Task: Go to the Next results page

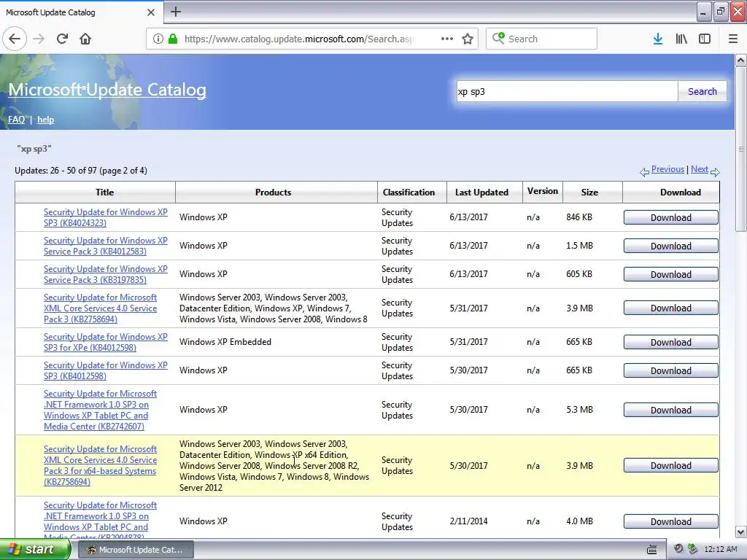Action: tap(700, 169)
